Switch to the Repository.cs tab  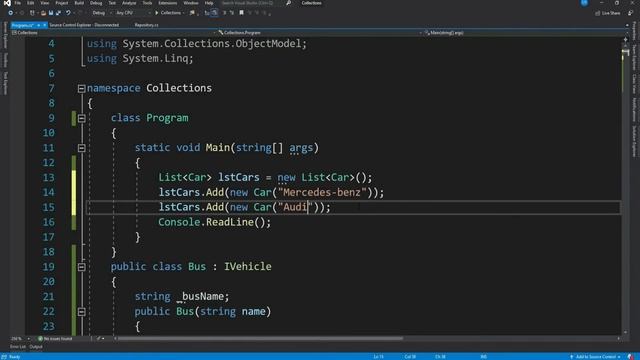coord(146,25)
